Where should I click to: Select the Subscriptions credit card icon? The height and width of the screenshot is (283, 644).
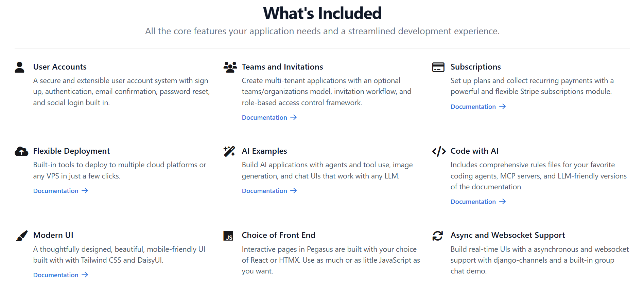[438, 67]
